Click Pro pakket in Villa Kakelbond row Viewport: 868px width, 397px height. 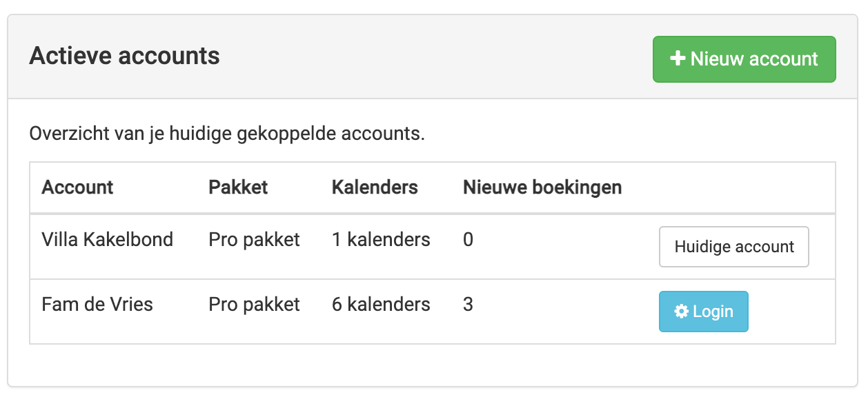tap(254, 240)
